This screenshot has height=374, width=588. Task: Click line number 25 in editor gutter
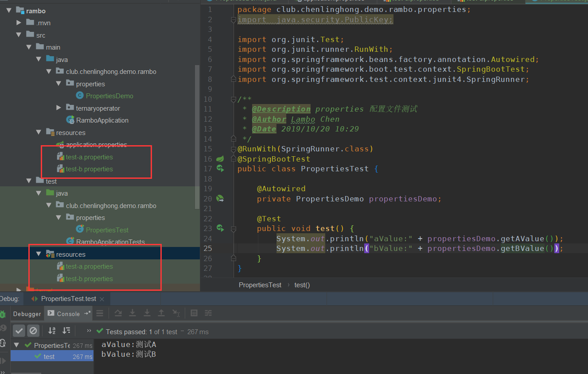click(x=208, y=248)
